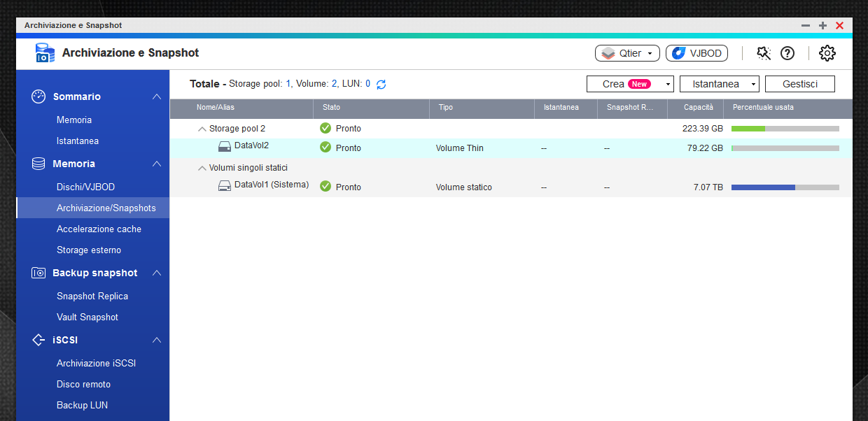Click the DataVol1 usage percentage bar

pyautogui.click(x=785, y=187)
